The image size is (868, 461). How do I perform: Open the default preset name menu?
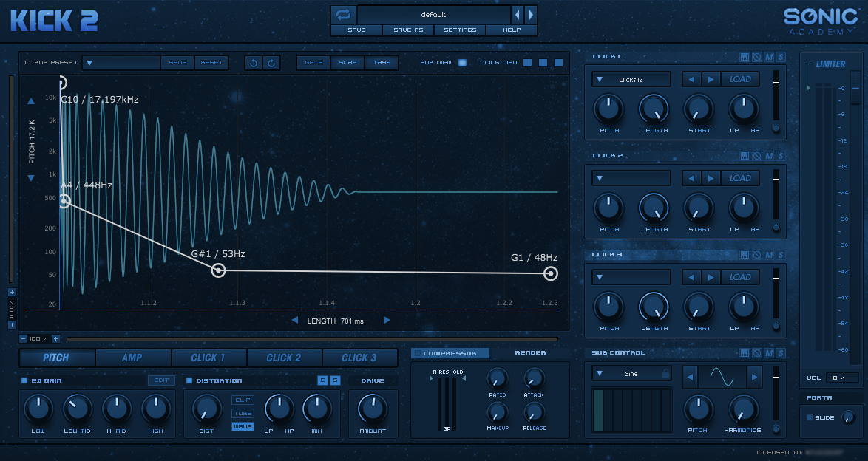[433, 14]
